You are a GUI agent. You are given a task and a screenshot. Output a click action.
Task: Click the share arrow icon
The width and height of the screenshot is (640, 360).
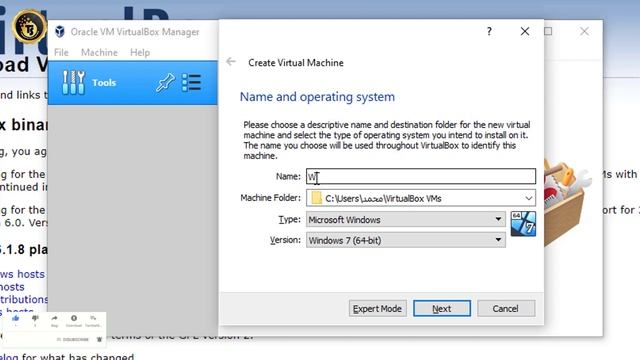[x=54, y=318]
